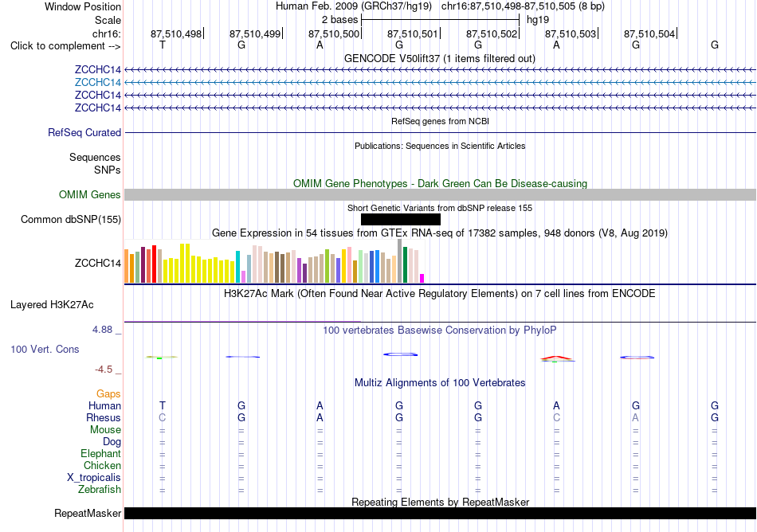Click the chr16: ruler label

[106, 33]
